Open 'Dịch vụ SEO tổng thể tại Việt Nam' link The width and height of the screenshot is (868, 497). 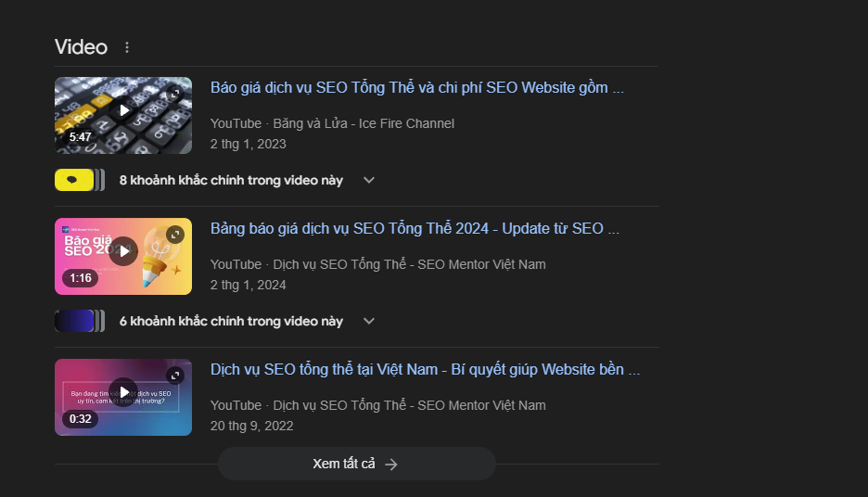tap(425, 370)
